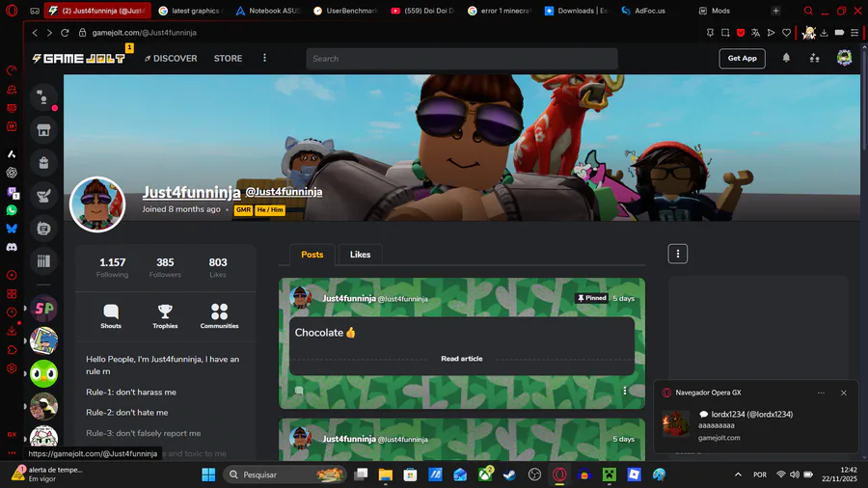Screen dimensions: 868x488
Task: Open ChatGPT in Opera sidebar
Action: (x=12, y=173)
